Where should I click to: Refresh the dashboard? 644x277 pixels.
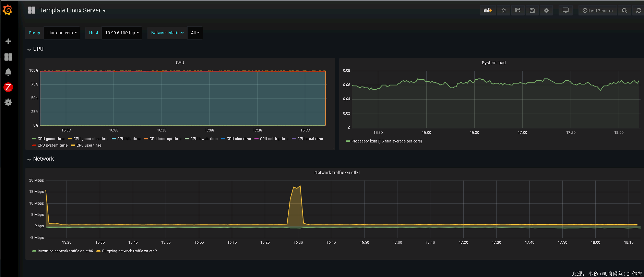[x=639, y=11]
